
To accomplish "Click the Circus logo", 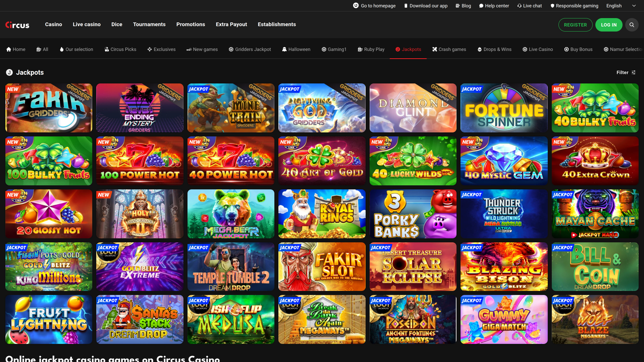I will (x=17, y=24).
